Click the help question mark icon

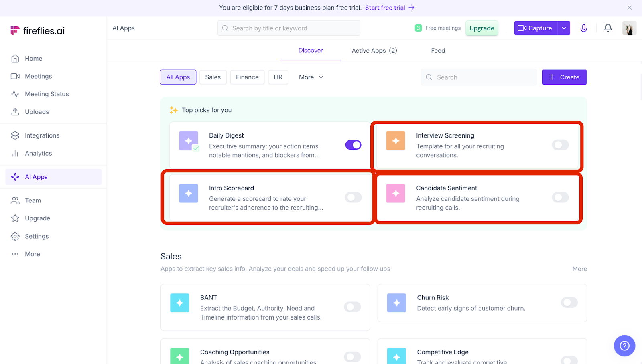[624, 346]
